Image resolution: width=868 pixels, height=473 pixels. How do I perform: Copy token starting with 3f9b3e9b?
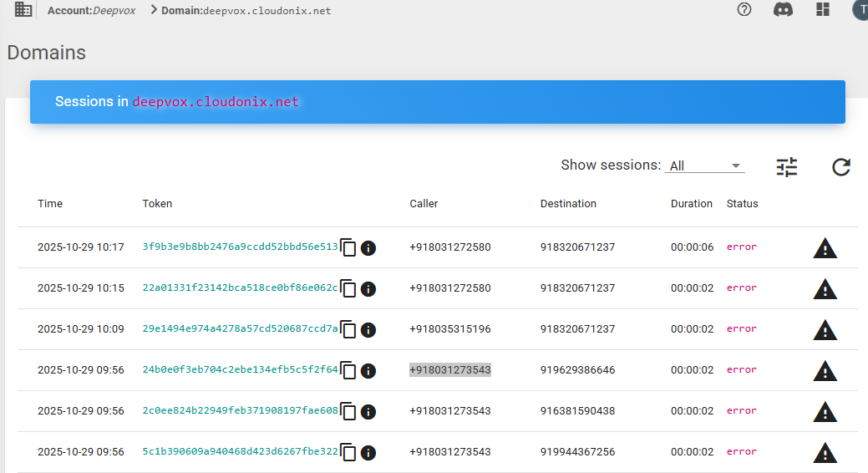pyautogui.click(x=348, y=247)
